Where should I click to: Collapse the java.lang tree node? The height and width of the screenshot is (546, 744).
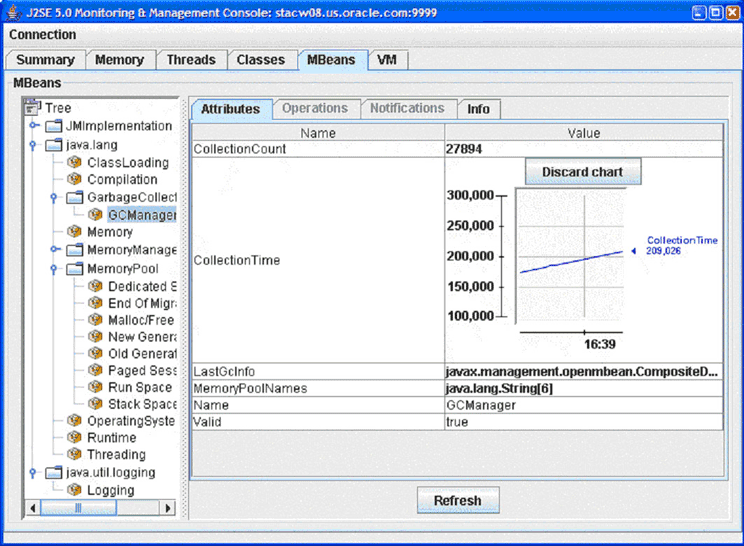pyautogui.click(x=33, y=145)
